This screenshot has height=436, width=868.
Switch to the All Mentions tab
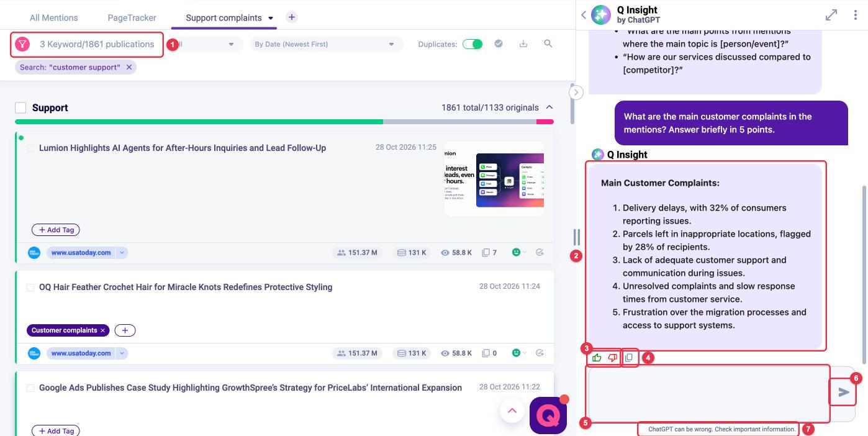pyautogui.click(x=53, y=17)
